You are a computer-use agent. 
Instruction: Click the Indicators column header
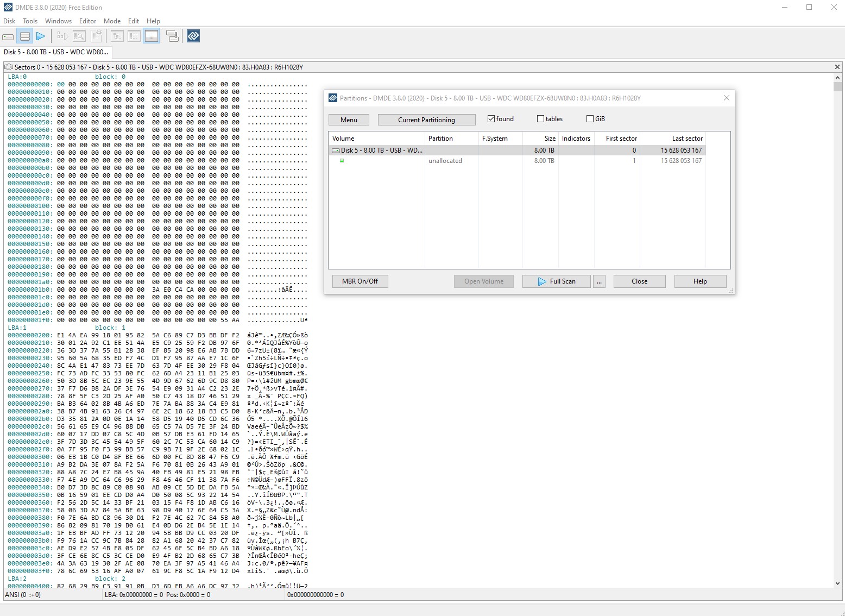576,139
